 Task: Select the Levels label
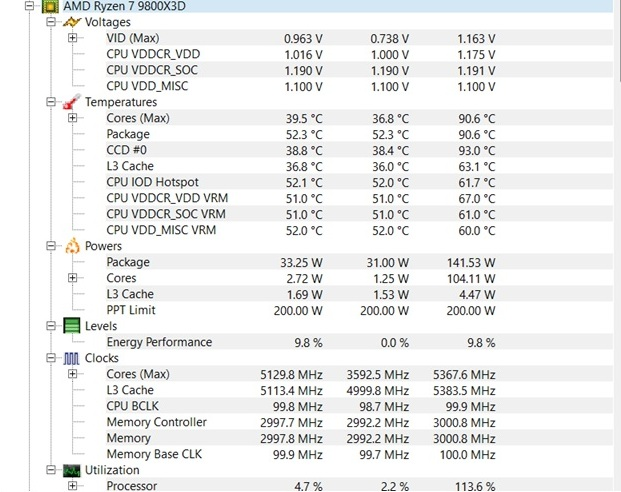(101, 326)
